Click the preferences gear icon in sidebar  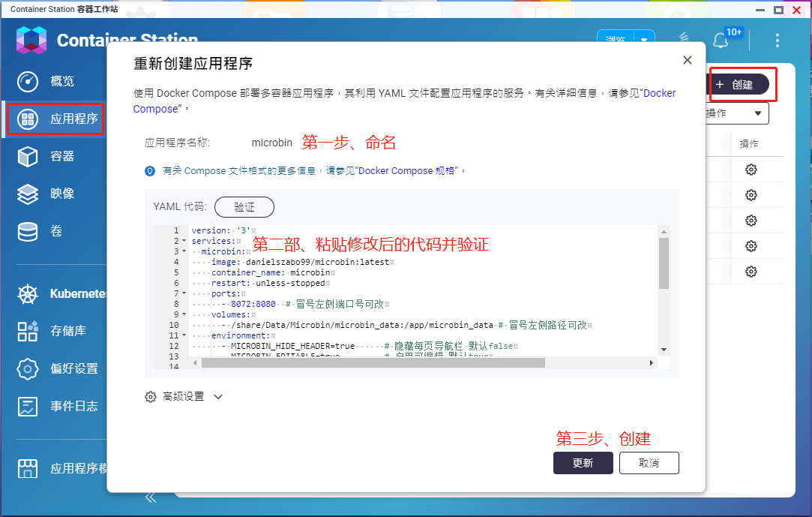pyautogui.click(x=28, y=369)
